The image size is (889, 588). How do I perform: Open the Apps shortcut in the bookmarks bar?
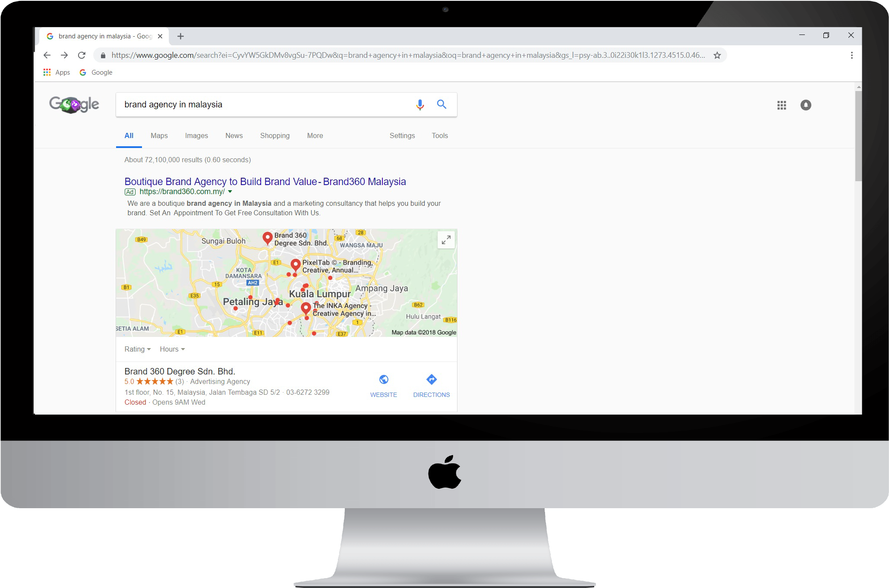tap(57, 72)
